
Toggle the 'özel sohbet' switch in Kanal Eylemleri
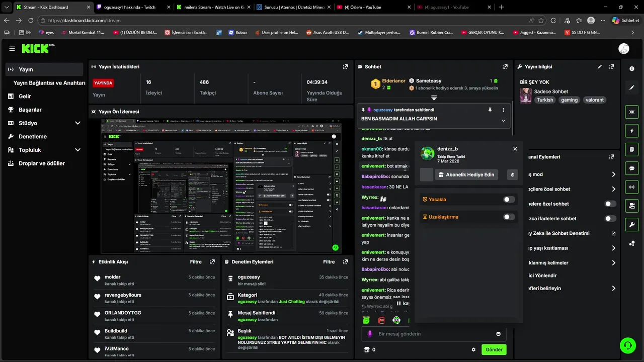pyautogui.click(x=610, y=204)
